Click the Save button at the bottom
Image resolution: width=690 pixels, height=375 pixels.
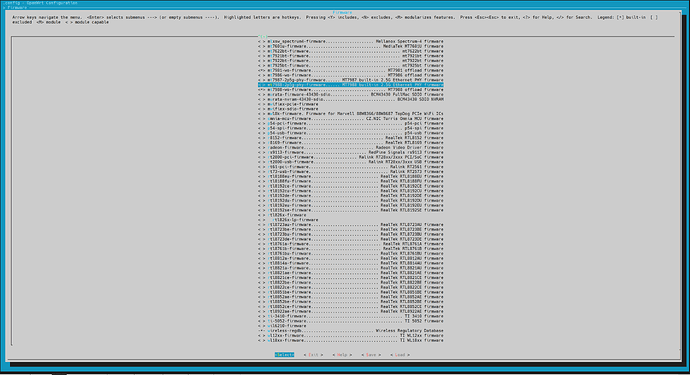coord(371,355)
